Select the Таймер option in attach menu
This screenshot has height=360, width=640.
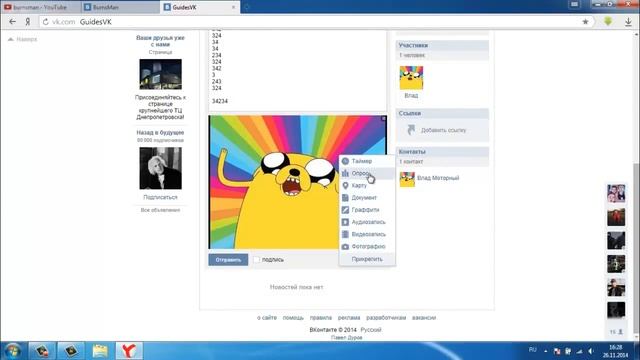367,161
